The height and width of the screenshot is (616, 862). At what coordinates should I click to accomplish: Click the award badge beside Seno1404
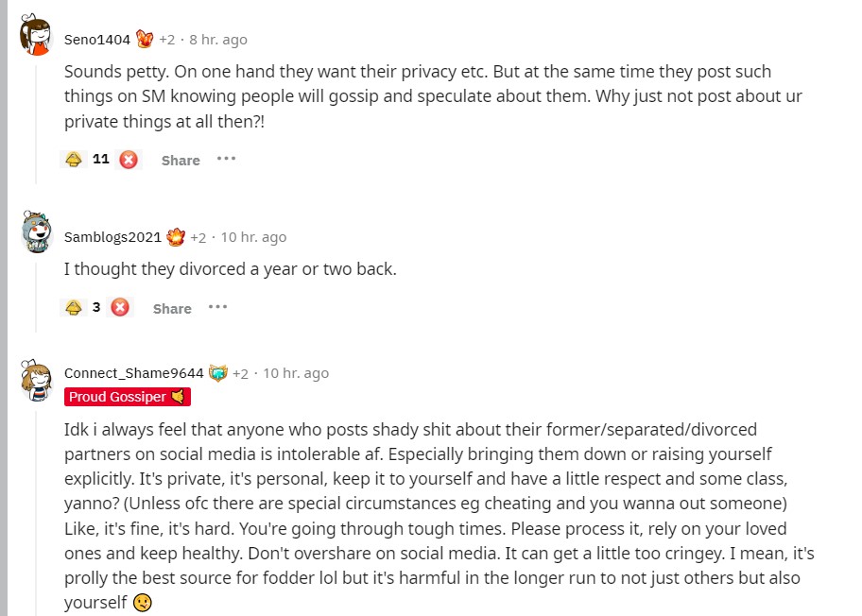(x=145, y=39)
